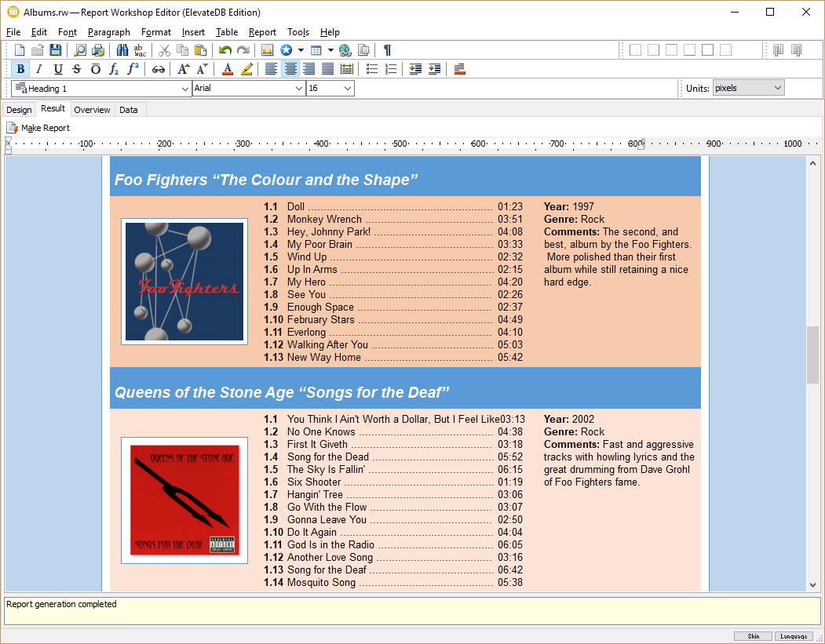The width and height of the screenshot is (825, 644).
Task: Switch to the Overview tab
Action: click(x=92, y=110)
